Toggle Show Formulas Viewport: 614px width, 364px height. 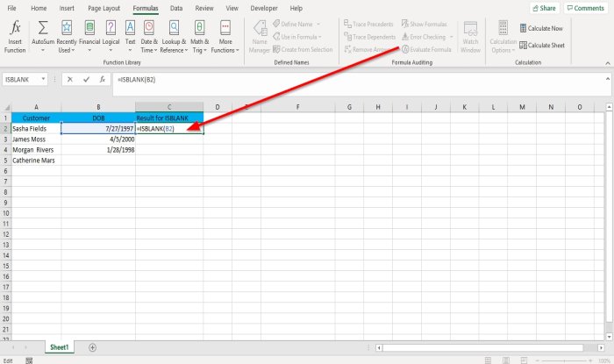click(x=424, y=24)
